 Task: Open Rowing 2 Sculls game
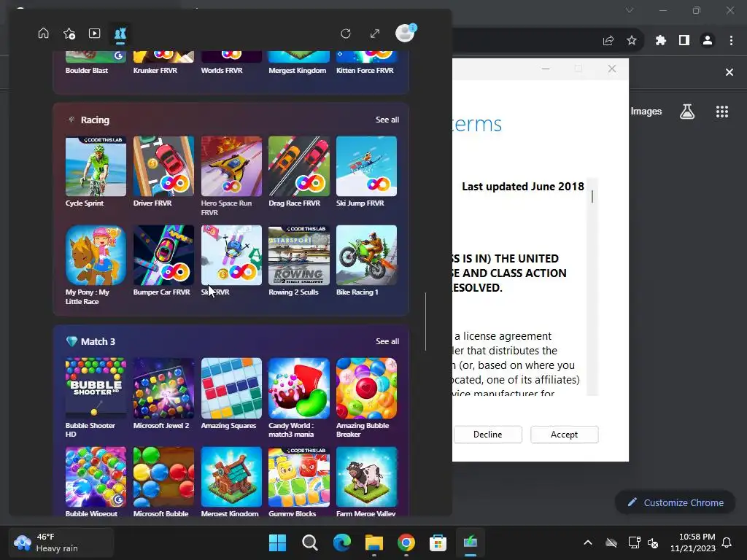[298, 255]
